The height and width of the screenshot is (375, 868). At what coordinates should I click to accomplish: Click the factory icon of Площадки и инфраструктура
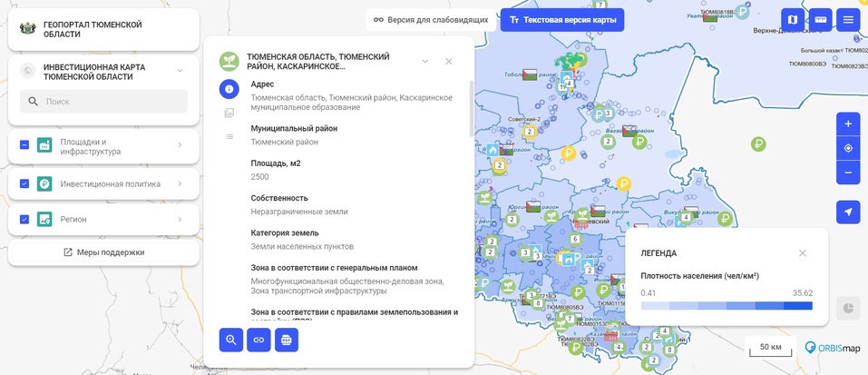[x=44, y=144]
